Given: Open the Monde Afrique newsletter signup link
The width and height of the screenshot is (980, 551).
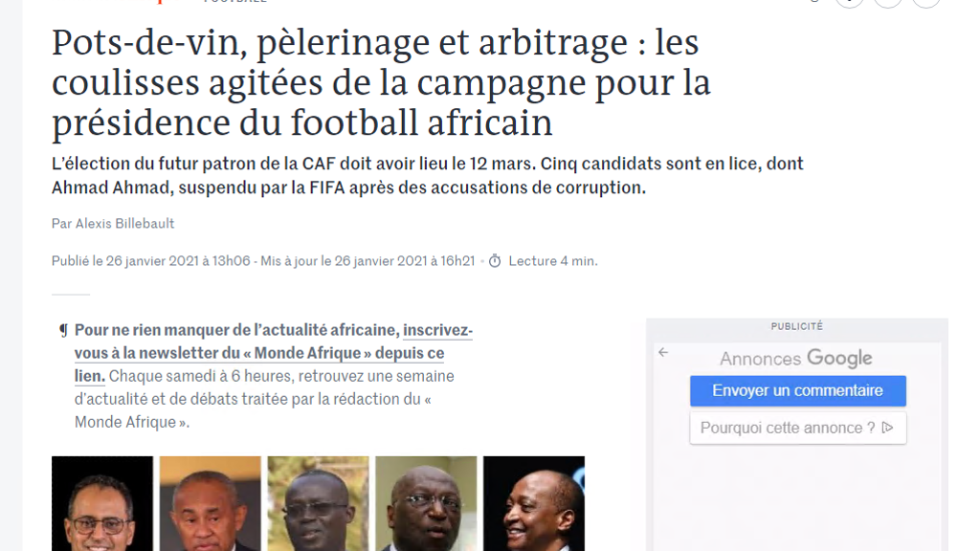Looking at the screenshot, I should coord(273,353).
